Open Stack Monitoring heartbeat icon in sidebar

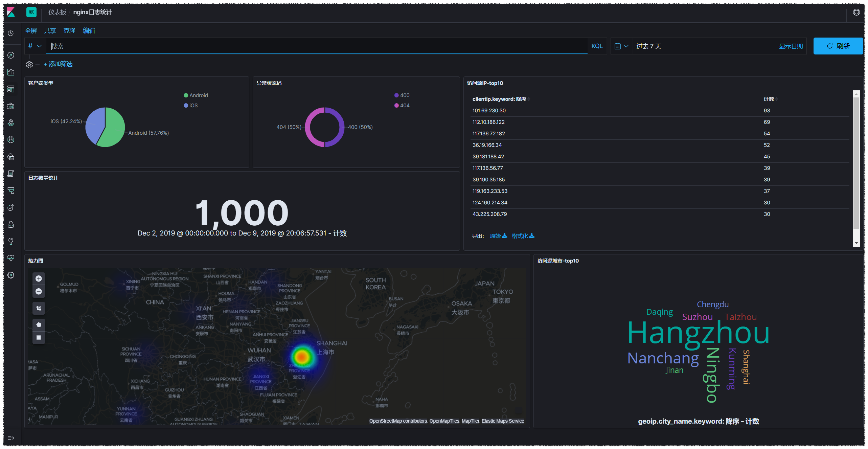tap(11, 258)
